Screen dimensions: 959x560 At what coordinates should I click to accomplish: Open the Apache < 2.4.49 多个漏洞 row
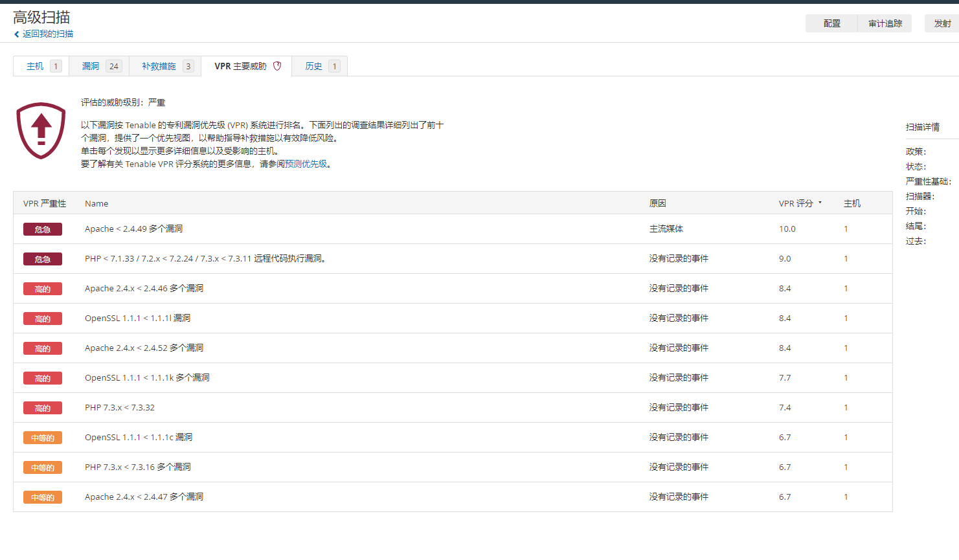[453, 229]
